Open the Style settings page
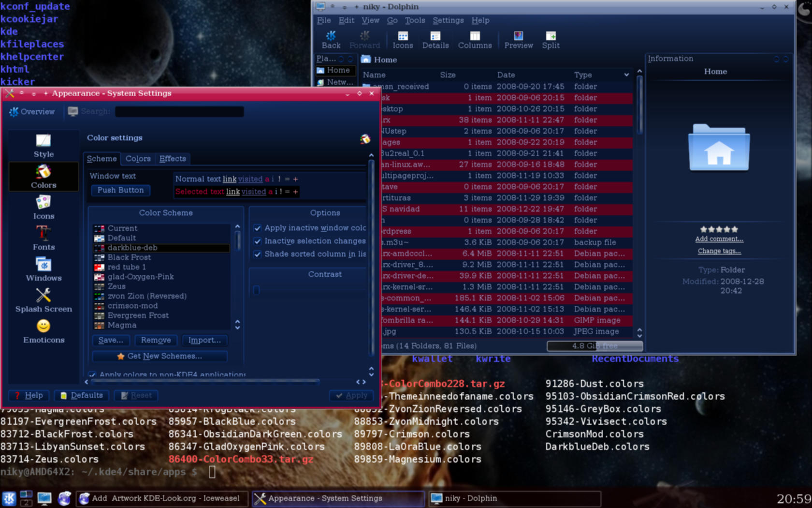Screen dimensions: 812x508 (x=43, y=146)
